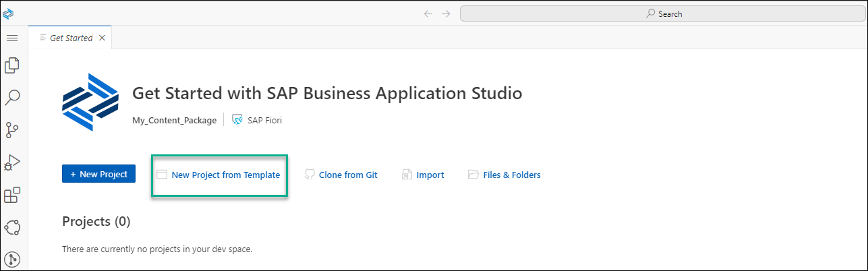Image resolution: width=868 pixels, height=271 pixels.
Task: Go back with the left arrow
Action: (x=428, y=13)
